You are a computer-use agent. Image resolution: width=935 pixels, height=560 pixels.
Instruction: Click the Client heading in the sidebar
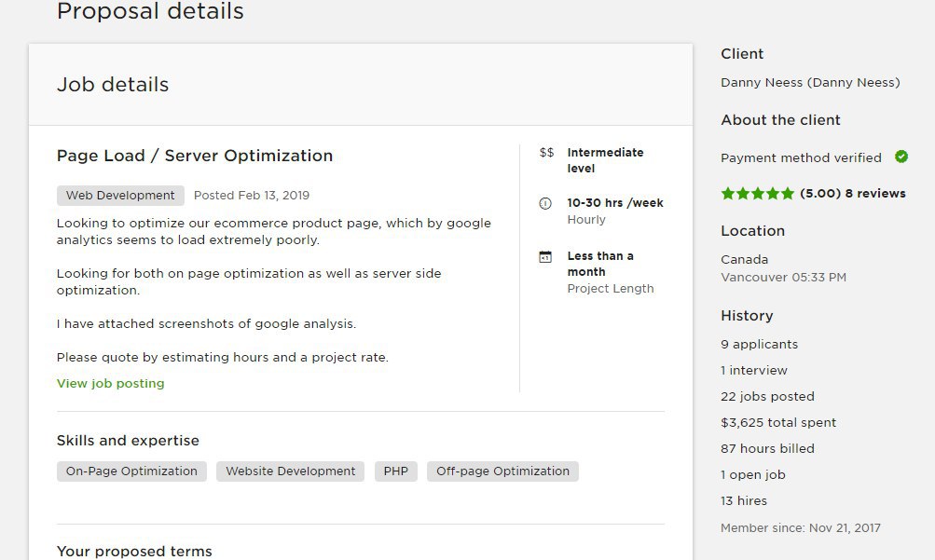[742, 54]
